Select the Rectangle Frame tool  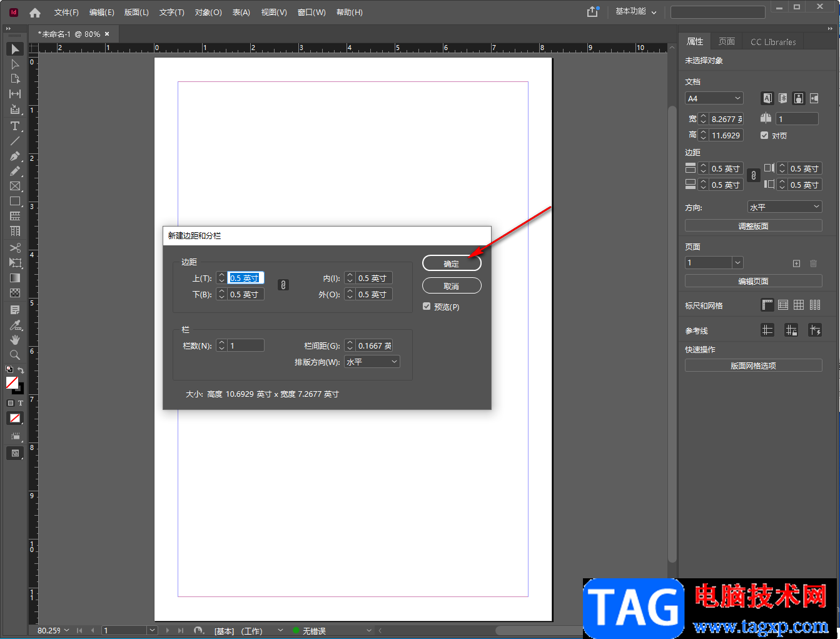(x=15, y=186)
